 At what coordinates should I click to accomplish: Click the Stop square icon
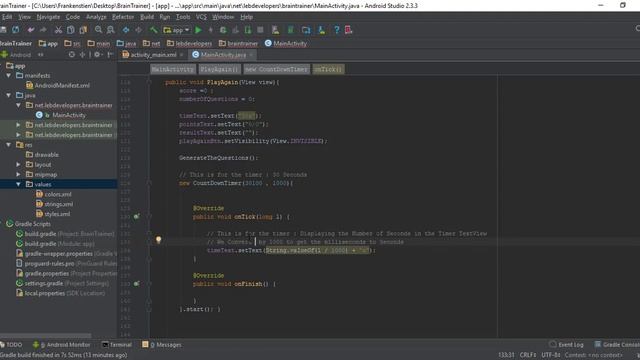260,30
